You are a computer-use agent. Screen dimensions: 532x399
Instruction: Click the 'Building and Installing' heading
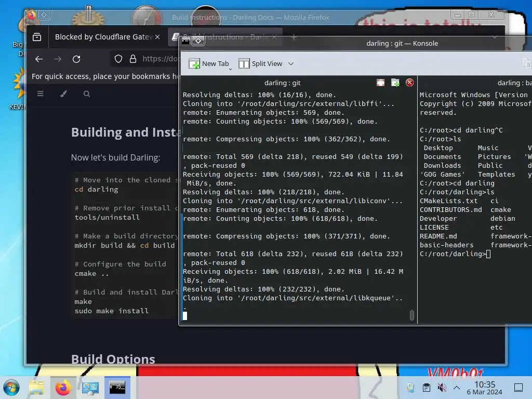(125, 132)
